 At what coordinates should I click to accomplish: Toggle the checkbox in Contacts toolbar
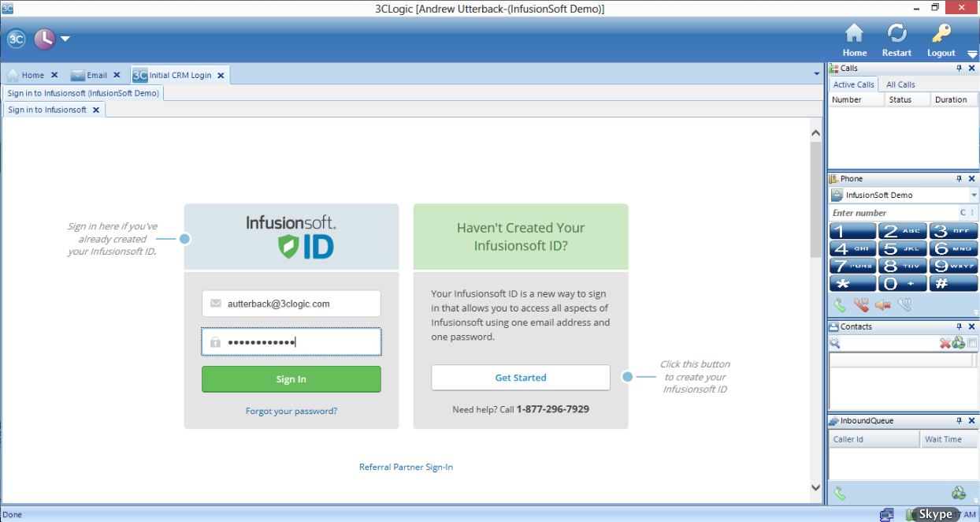972,343
